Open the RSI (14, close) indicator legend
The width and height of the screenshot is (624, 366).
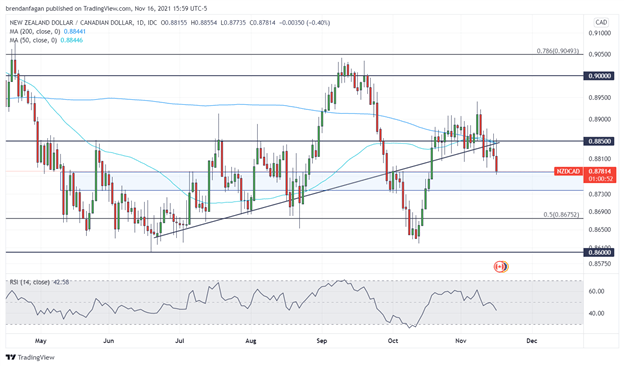click(39, 282)
